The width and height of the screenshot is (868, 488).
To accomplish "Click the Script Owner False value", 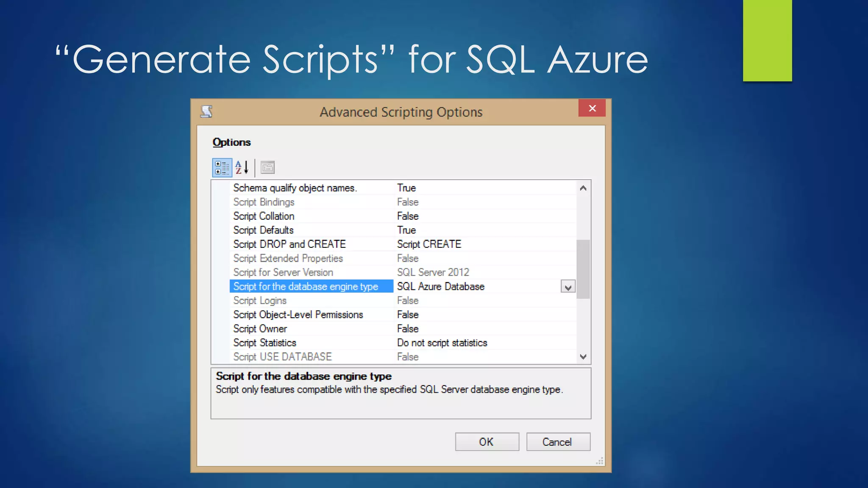I will pos(408,329).
